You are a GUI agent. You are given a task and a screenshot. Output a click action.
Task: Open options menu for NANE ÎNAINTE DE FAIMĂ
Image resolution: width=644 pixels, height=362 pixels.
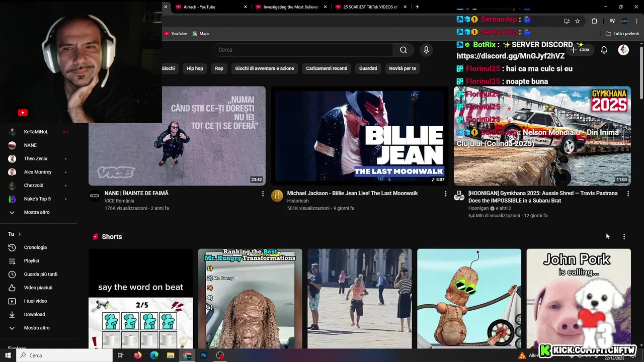point(263,194)
